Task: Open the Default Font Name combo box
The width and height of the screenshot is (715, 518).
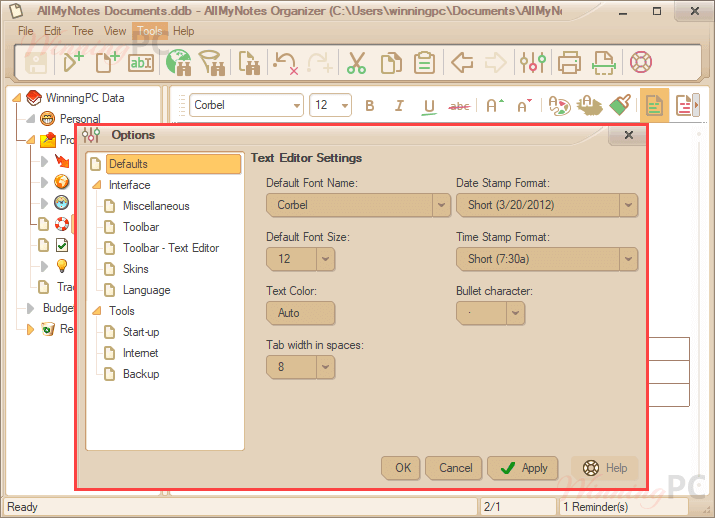Action: 358,205
